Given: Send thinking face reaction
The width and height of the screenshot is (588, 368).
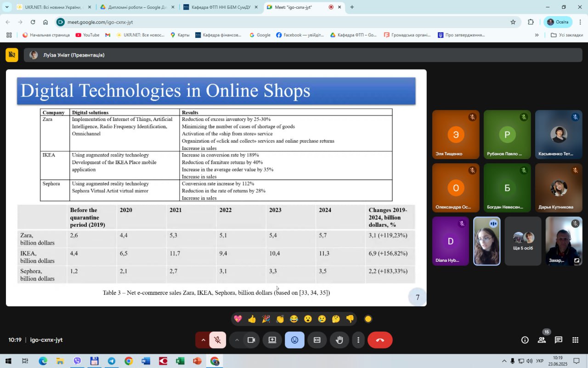Looking at the screenshot, I should 336,319.
